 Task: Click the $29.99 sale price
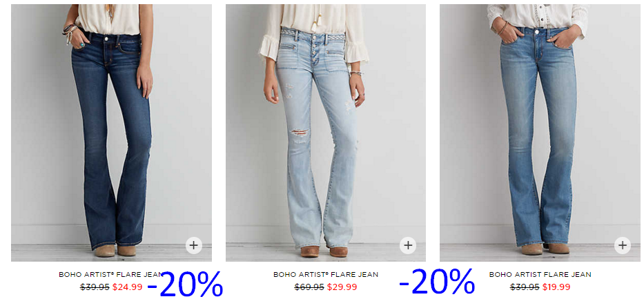tap(342, 287)
